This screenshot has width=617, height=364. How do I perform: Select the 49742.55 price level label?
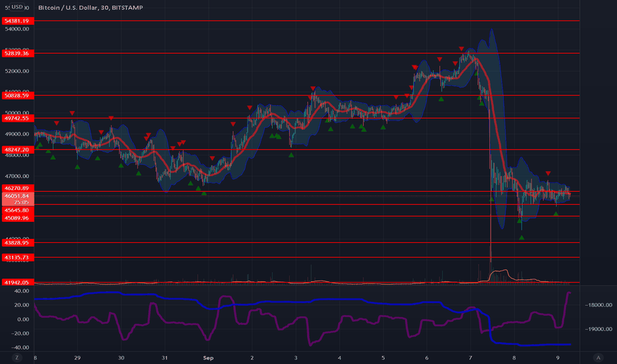click(x=18, y=118)
